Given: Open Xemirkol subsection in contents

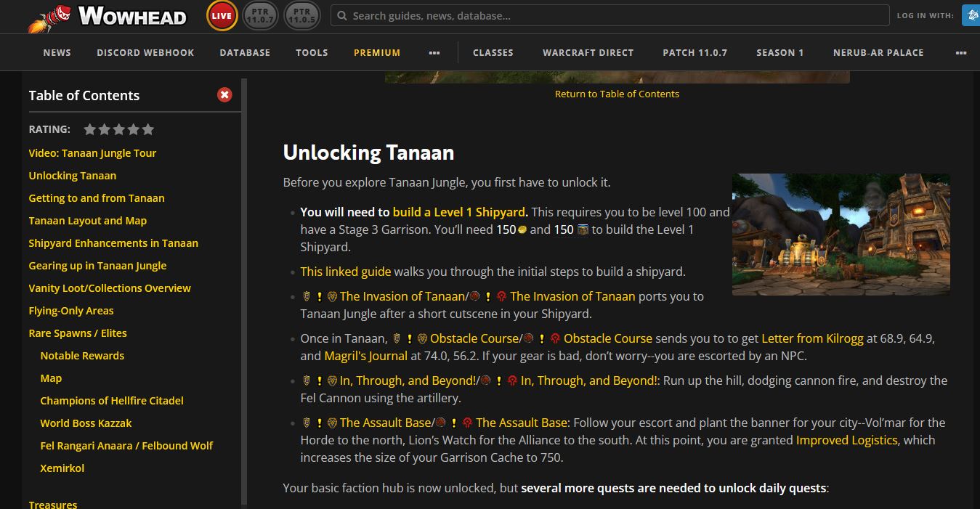Looking at the screenshot, I should 62,468.
